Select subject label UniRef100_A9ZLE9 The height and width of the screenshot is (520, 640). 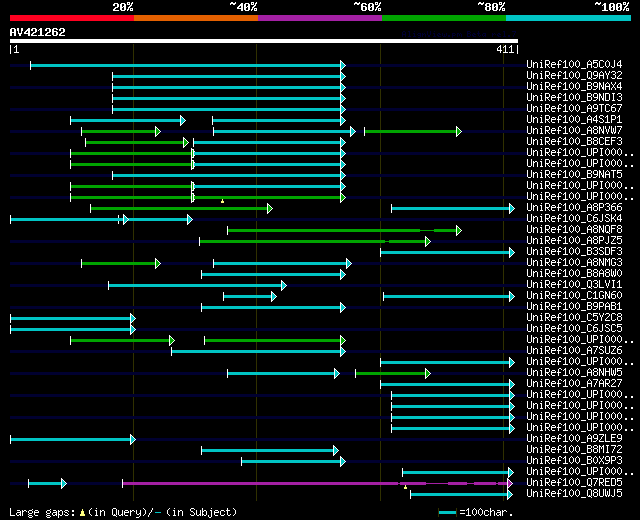[574, 438]
